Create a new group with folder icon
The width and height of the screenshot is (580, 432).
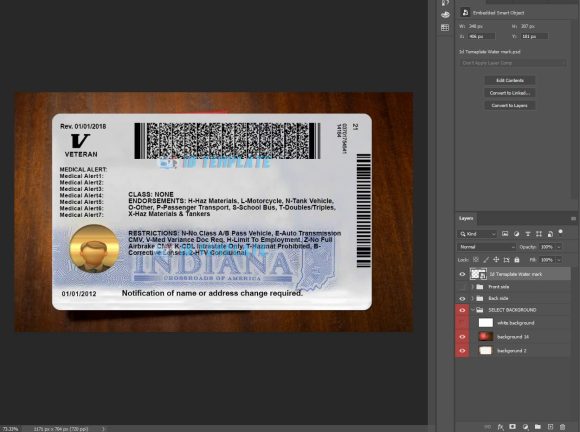pos(538,427)
